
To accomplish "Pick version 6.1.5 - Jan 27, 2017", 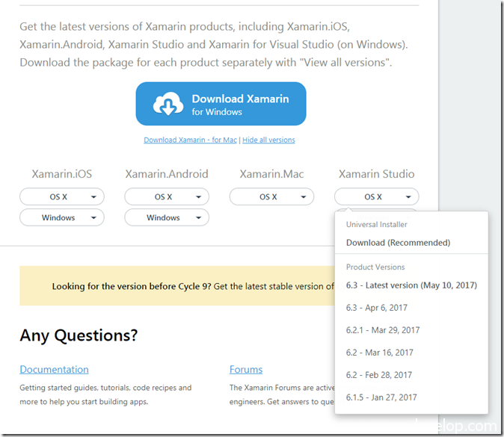I will coord(381,397).
